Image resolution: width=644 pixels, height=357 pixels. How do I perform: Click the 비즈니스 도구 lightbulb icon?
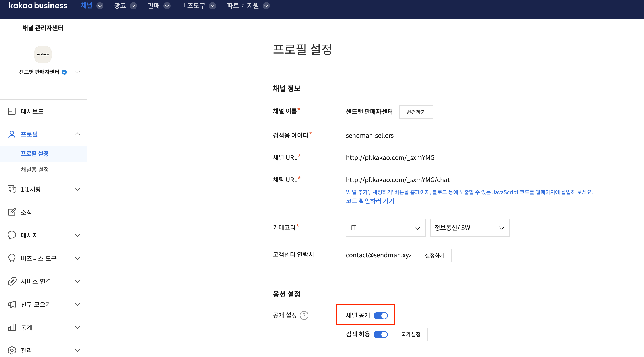coord(12,258)
